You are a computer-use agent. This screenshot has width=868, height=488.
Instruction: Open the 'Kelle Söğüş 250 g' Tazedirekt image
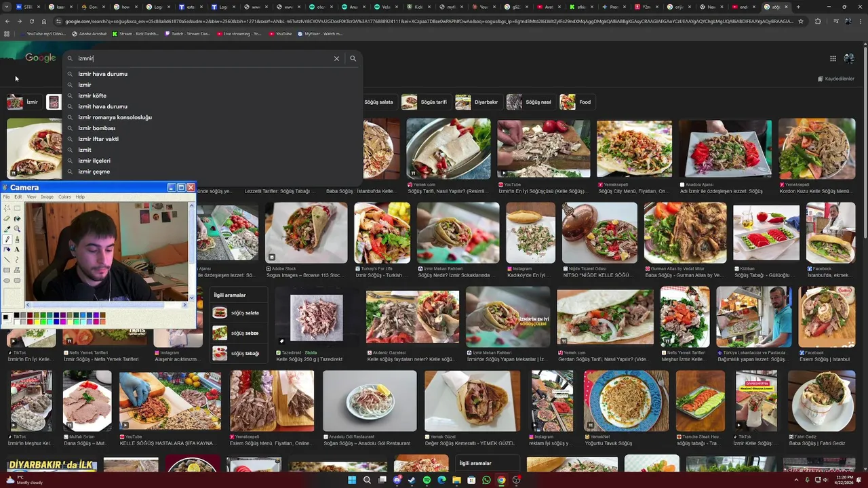pos(316,318)
